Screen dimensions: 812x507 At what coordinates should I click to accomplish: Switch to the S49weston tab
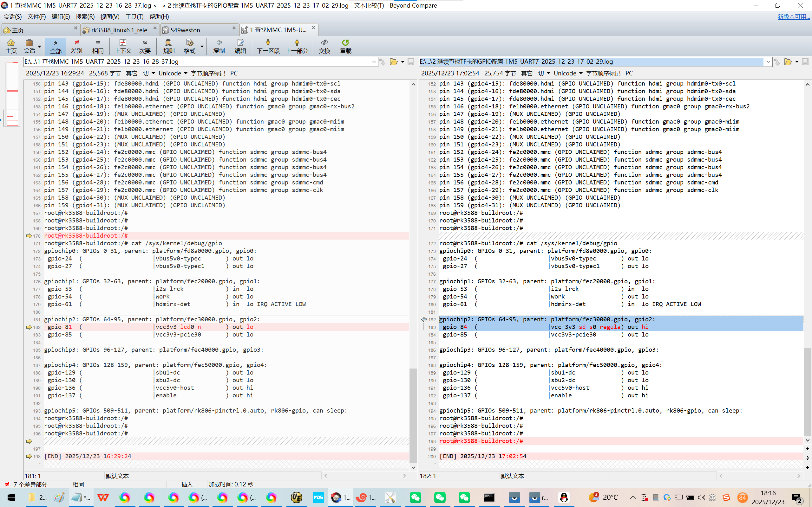(185, 30)
